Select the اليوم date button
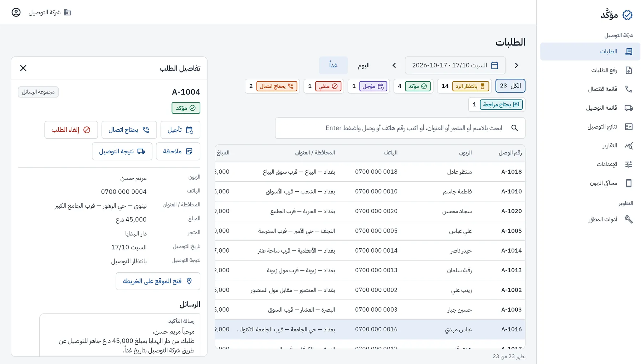The height and width of the screenshot is (364, 644). pyautogui.click(x=364, y=65)
